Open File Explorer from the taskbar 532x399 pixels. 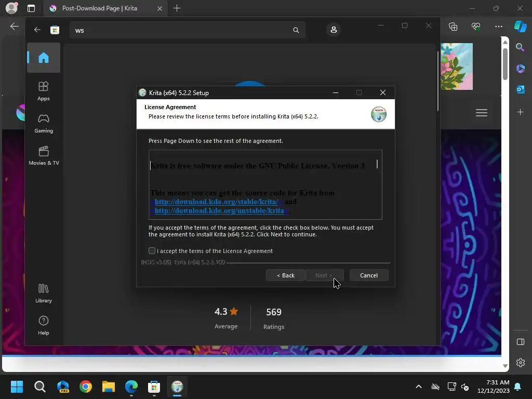click(109, 387)
